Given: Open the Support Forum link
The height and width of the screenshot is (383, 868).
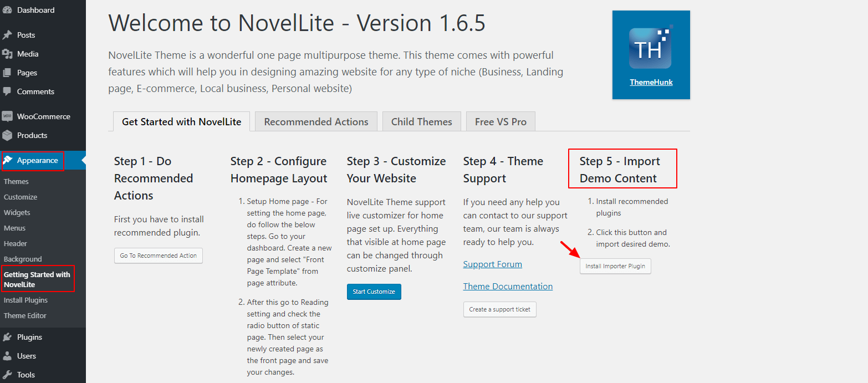Looking at the screenshot, I should [492, 264].
